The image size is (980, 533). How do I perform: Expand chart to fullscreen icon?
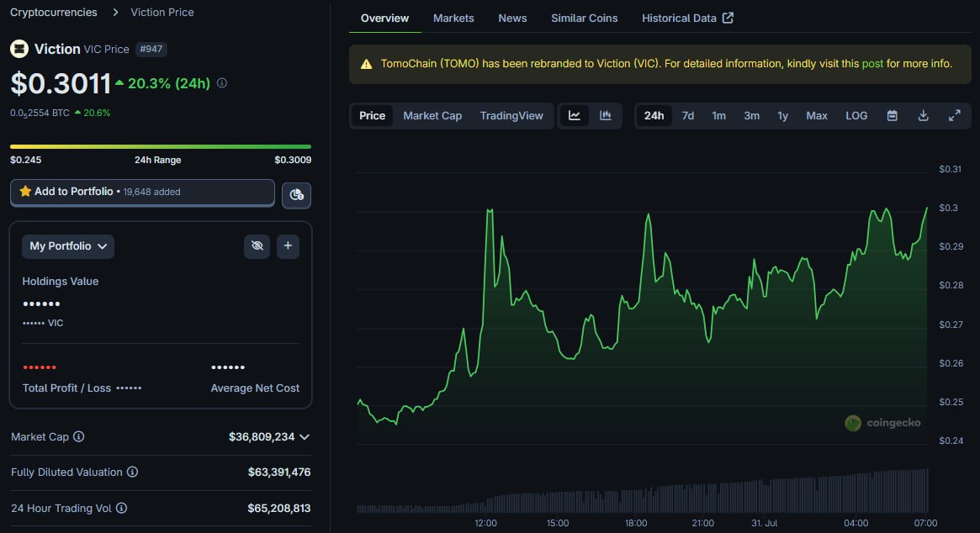point(954,116)
